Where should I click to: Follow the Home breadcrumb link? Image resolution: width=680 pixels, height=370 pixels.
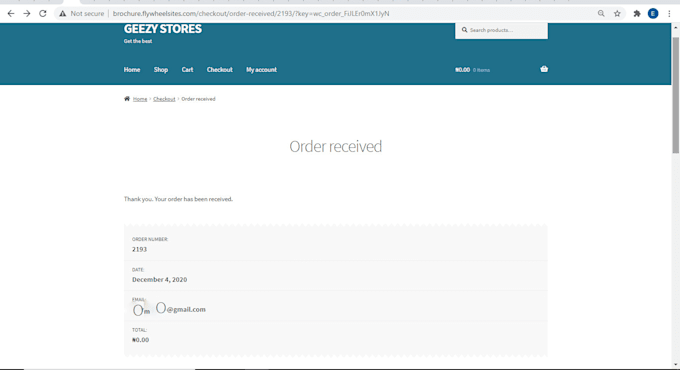click(140, 99)
